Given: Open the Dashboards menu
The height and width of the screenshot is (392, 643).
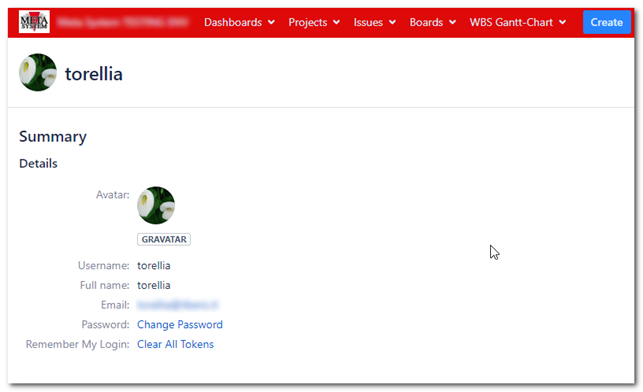Looking at the screenshot, I should tap(239, 22).
